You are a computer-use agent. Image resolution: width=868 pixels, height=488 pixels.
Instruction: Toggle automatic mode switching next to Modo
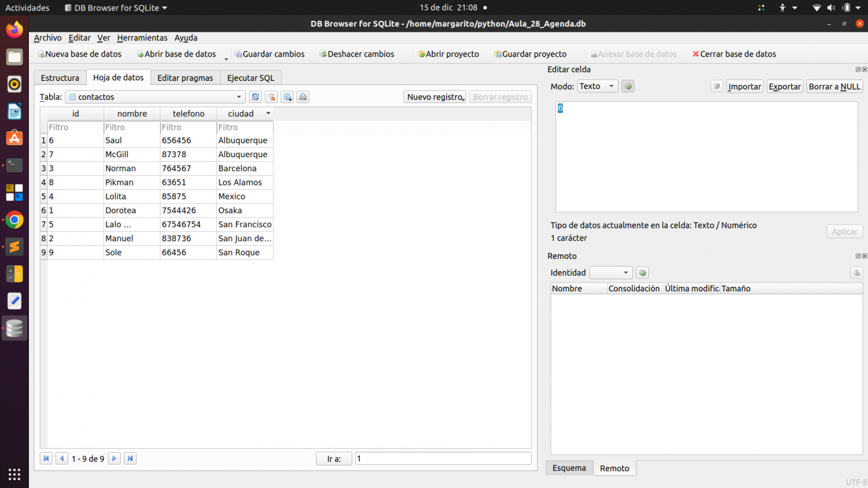(628, 86)
